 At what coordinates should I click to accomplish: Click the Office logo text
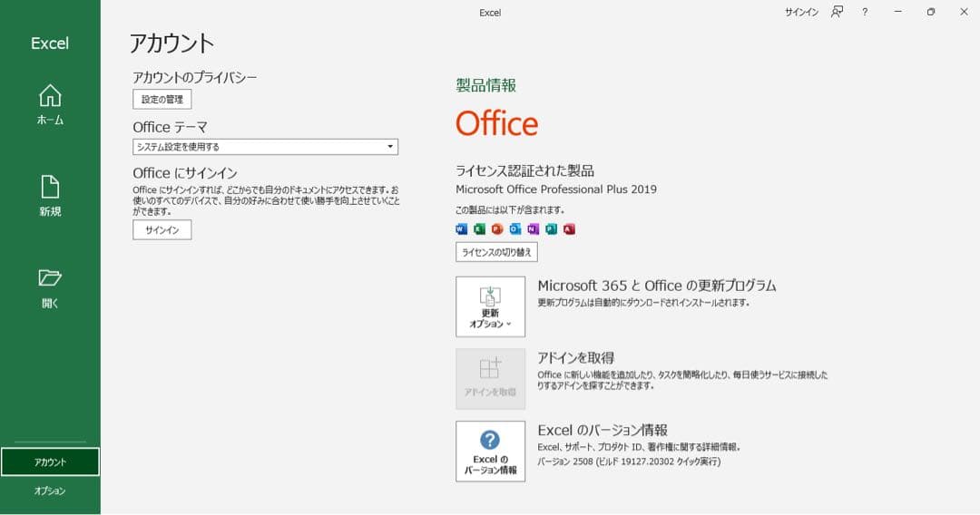pos(497,123)
